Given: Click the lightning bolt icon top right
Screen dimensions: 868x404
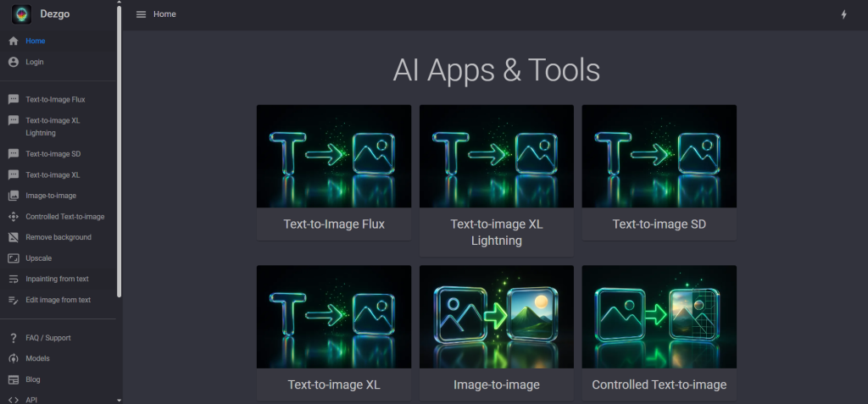Looking at the screenshot, I should point(843,14).
